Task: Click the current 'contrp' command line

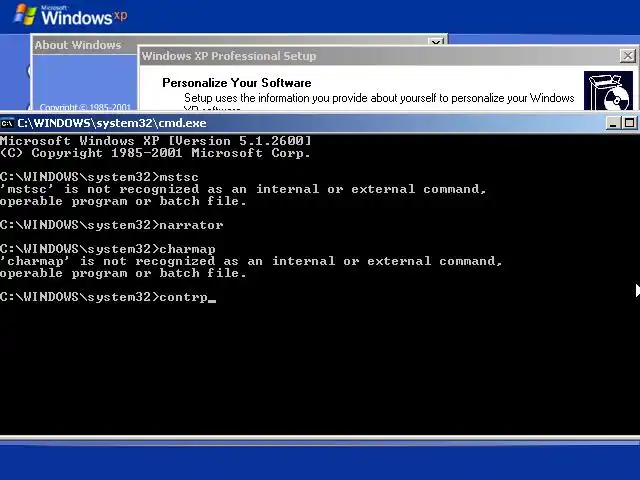Action: [108, 297]
